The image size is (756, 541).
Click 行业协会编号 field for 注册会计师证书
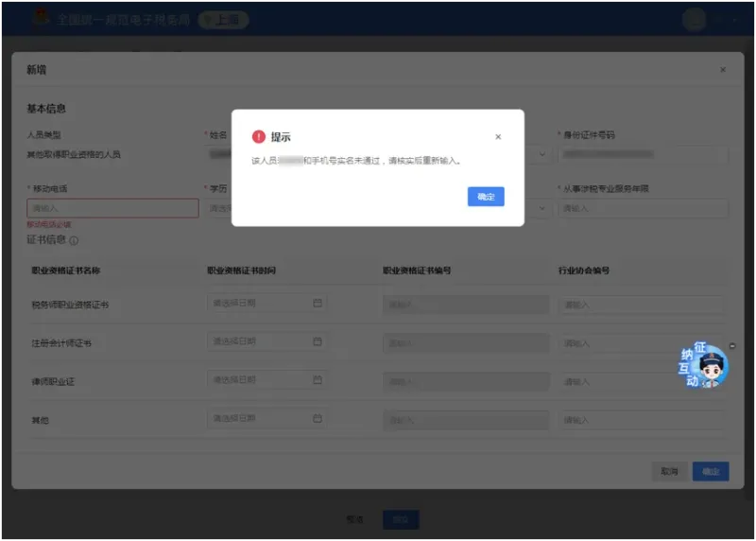[642, 343]
